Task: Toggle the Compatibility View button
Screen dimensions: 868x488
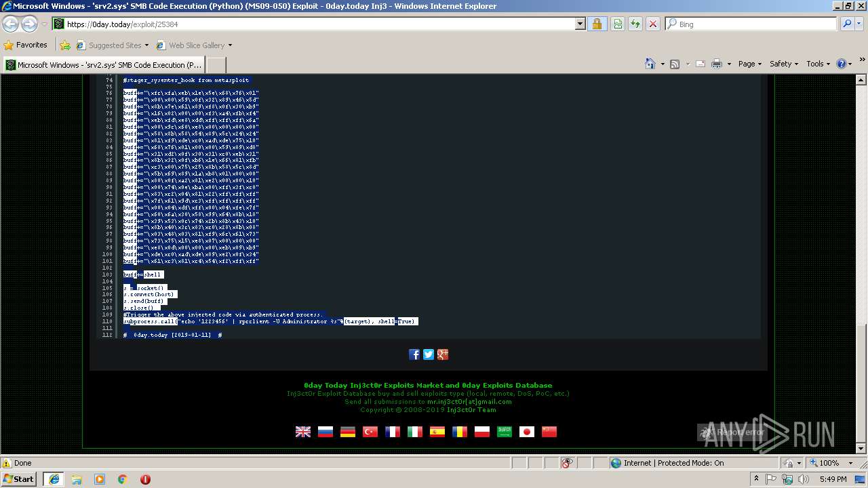Action: [x=618, y=24]
